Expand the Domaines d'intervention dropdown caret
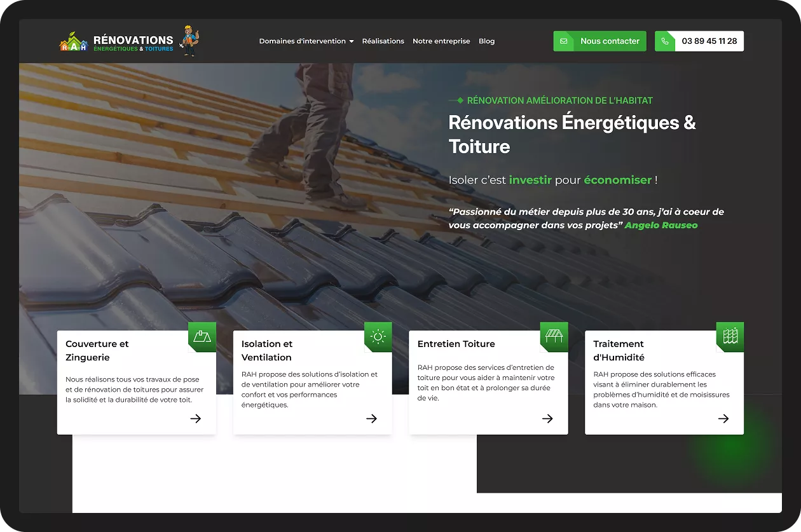 point(352,41)
